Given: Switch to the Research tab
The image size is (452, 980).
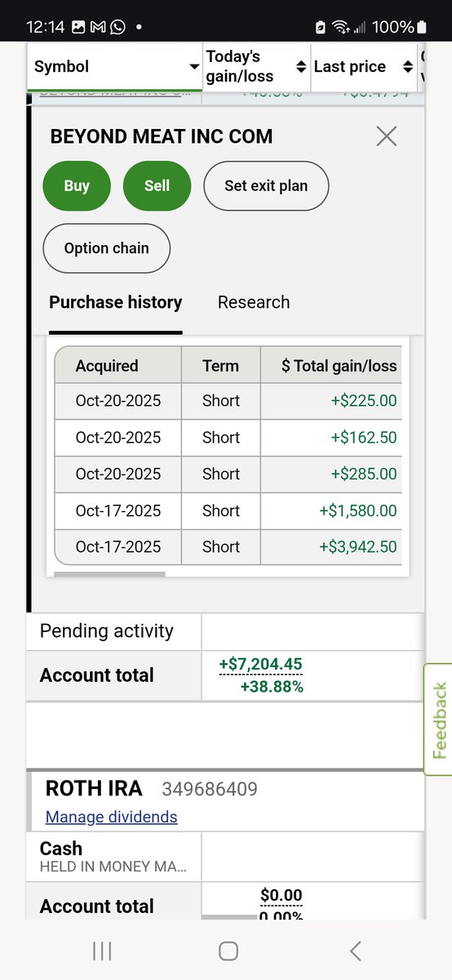Looking at the screenshot, I should click(254, 302).
